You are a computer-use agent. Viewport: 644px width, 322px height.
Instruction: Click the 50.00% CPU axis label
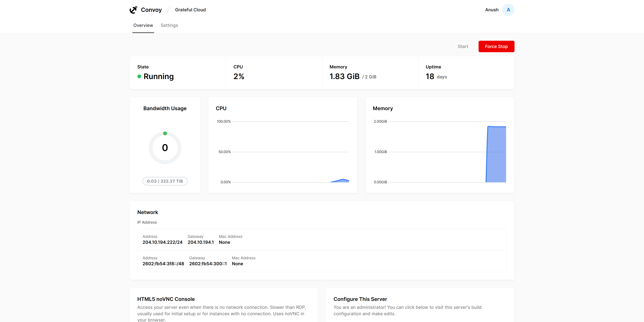pos(225,152)
